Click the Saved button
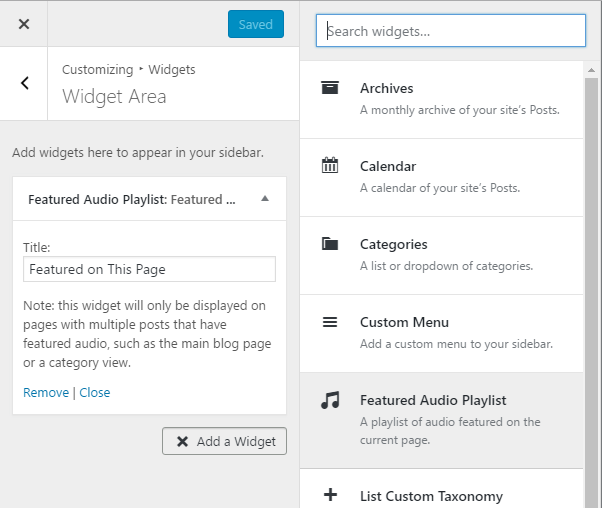Screen dimensions: 602x508 tap(256, 24)
